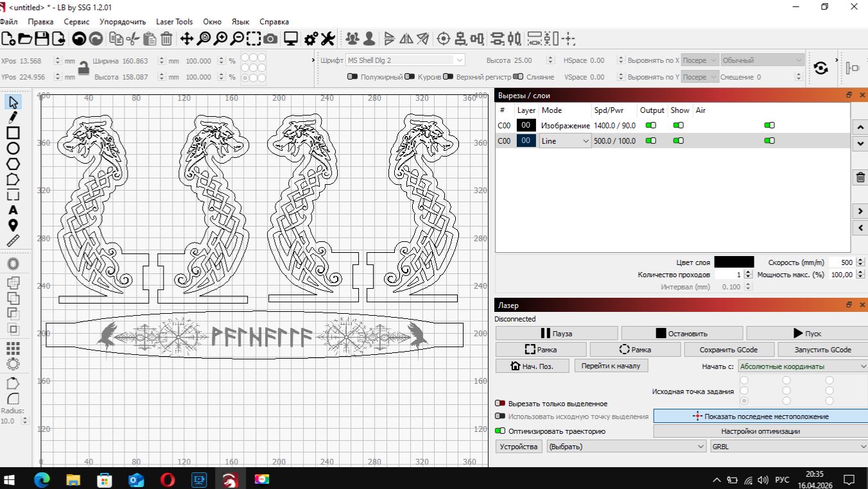The width and height of the screenshot is (868, 489).
Task: Cut the selection with the scissors icon
Action: (133, 39)
